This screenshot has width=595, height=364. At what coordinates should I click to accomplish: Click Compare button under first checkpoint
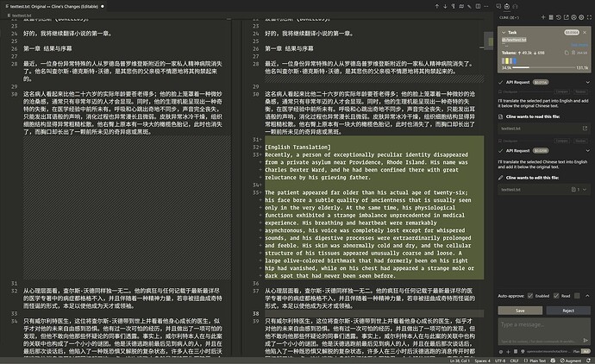point(562,91)
